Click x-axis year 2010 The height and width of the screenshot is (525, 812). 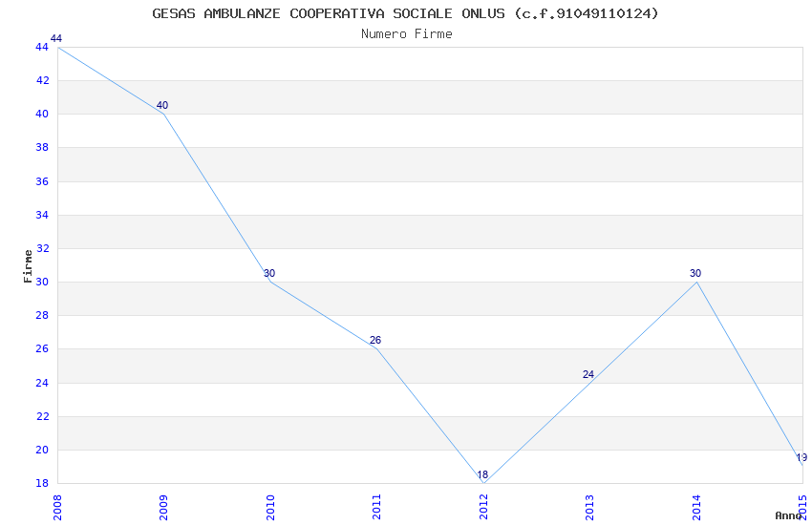point(270,508)
